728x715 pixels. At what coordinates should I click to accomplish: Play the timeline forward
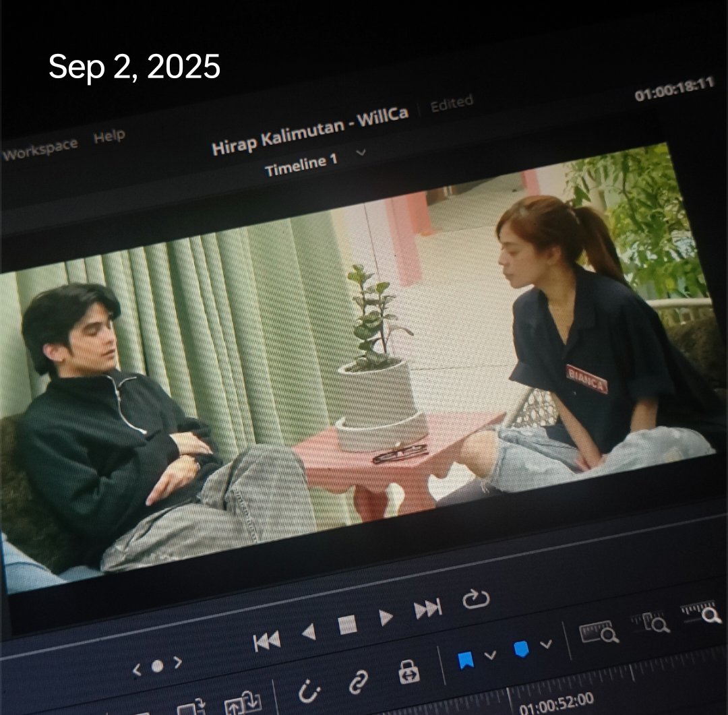[386, 617]
